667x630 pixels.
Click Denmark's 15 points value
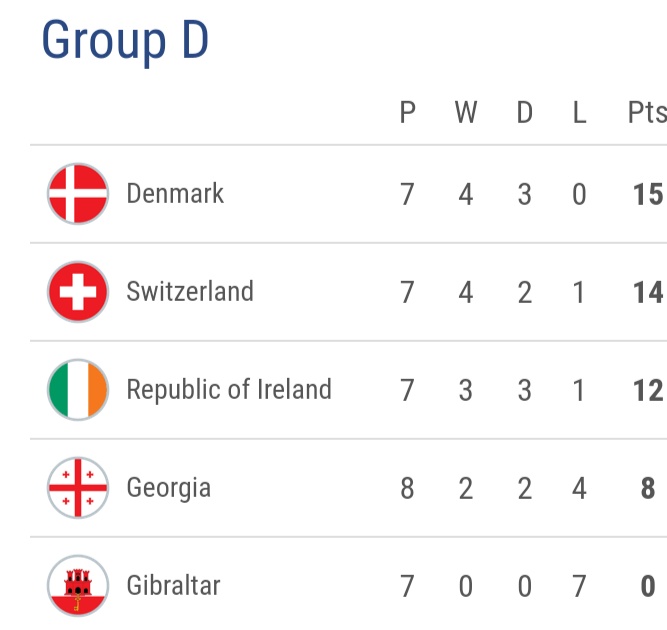(648, 194)
